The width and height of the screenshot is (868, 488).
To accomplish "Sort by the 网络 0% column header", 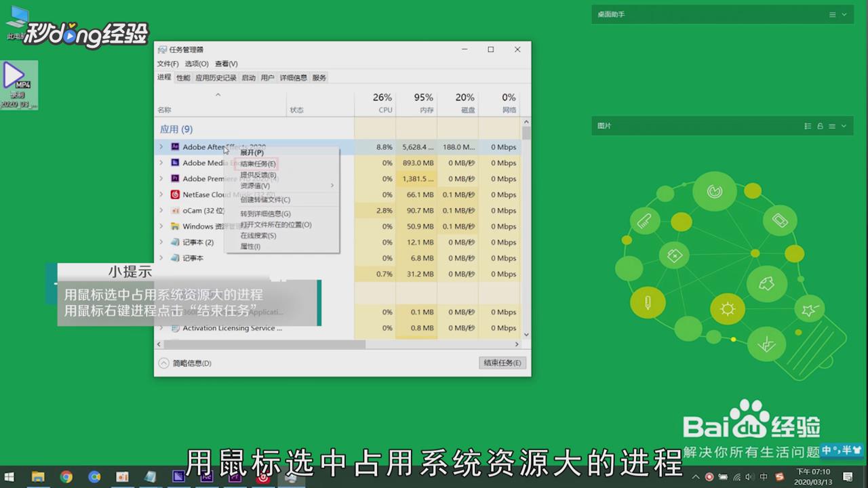I will pyautogui.click(x=499, y=103).
